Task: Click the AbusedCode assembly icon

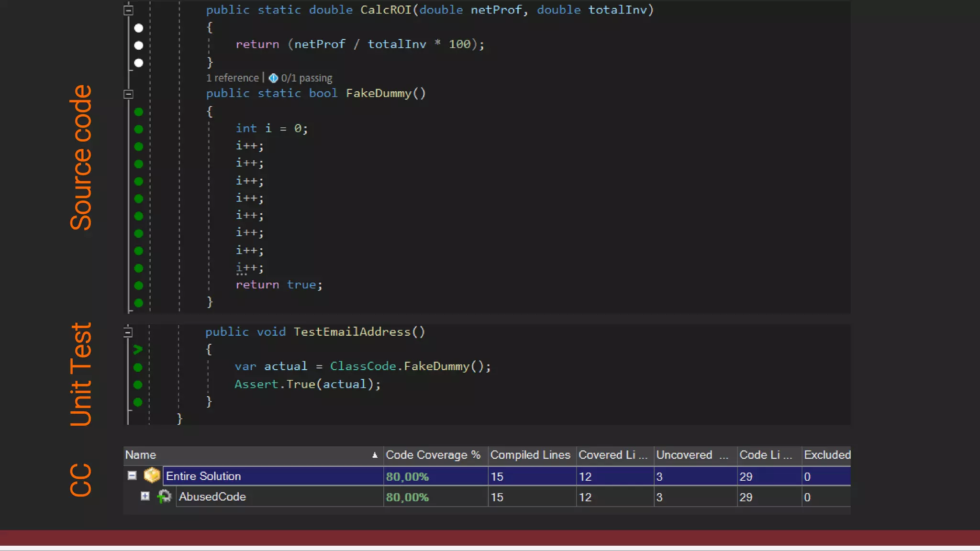Action: pos(164,496)
